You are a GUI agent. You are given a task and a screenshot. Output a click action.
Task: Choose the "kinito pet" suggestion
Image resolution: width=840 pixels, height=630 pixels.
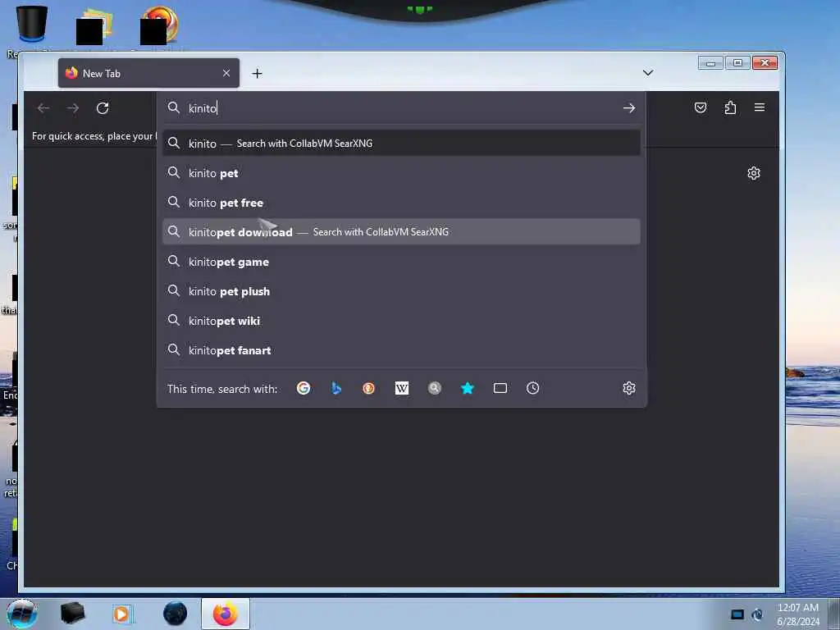[x=401, y=173]
